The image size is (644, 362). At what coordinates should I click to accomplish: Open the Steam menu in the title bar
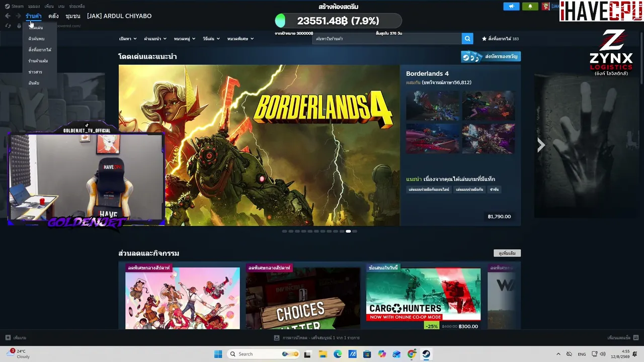coord(15,7)
